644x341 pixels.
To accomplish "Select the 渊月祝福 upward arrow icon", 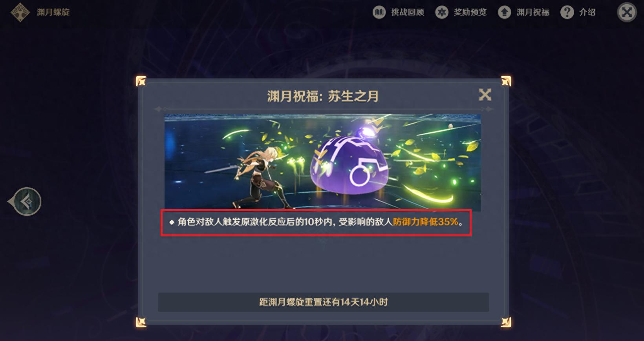I will pos(505,12).
